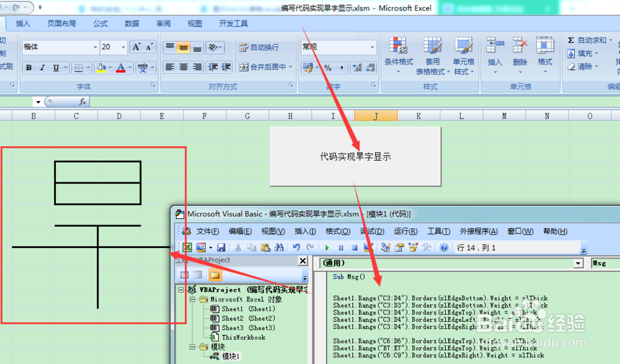The image size is (620, 364).
Task: Open 条件格式 conditional formatting
Action: pos(399,55)
